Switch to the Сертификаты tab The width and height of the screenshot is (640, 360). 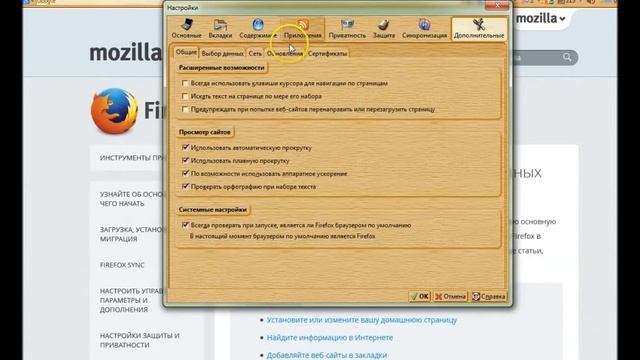[328, 53]
